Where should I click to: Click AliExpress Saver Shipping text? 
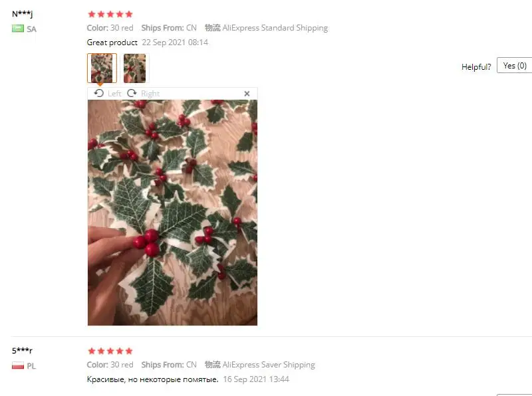(269, 365)
